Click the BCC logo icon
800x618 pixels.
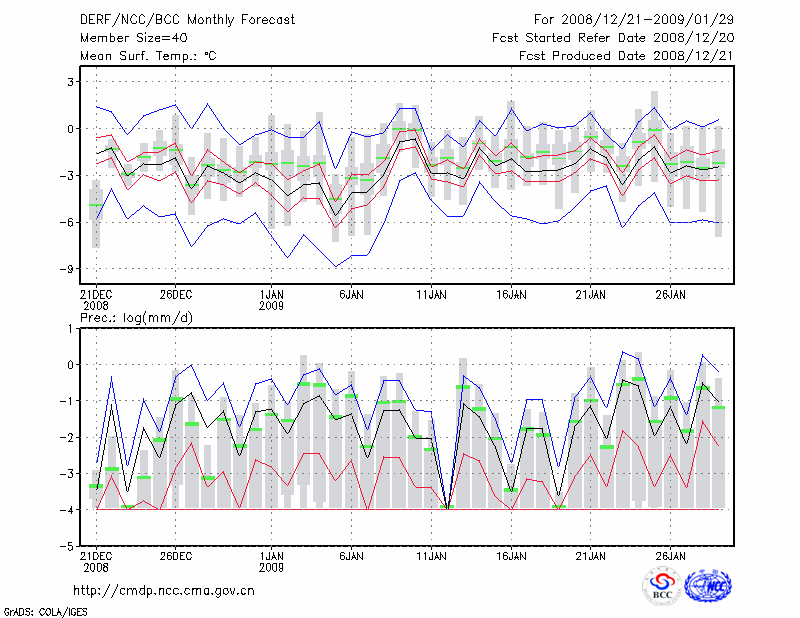(x=661, y=586)
